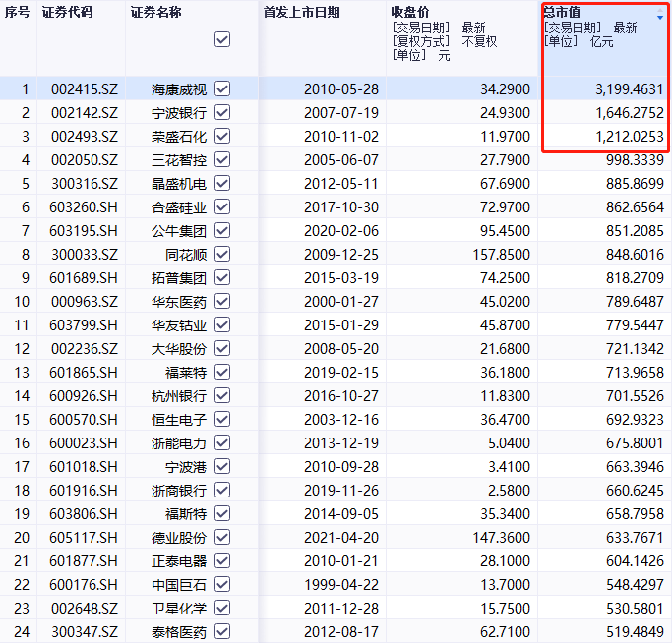
Task: Select the 总市值 column header
Action: pyautogui.click(x=562, y=12)
